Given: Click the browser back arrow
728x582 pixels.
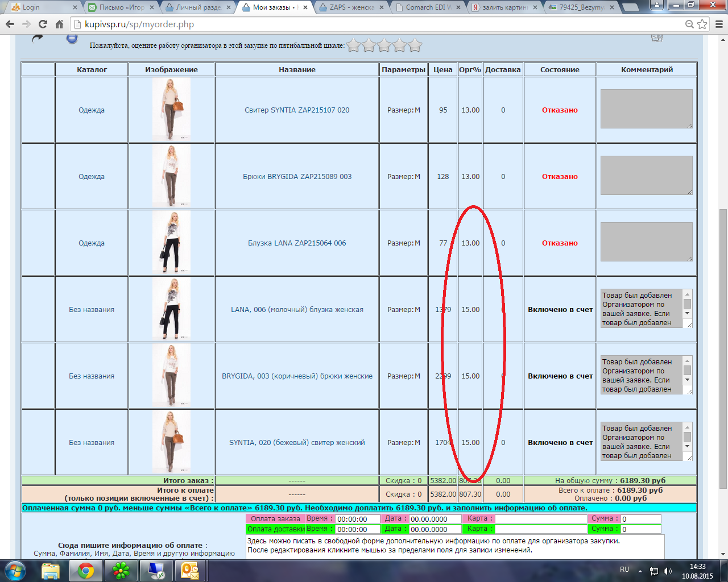Looking at the screenshot, I should (10, 24).
